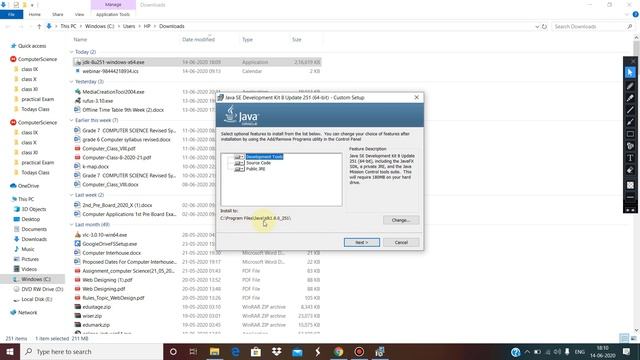Screen dimensions: 640x360
Task: Collapse the Earlier this week (7) group
Action: [x=71, y=120]
